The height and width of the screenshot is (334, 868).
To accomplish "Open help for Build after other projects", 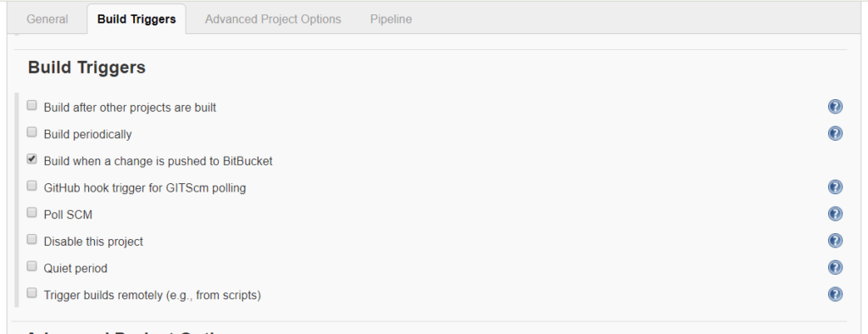I will pos(835,106).
